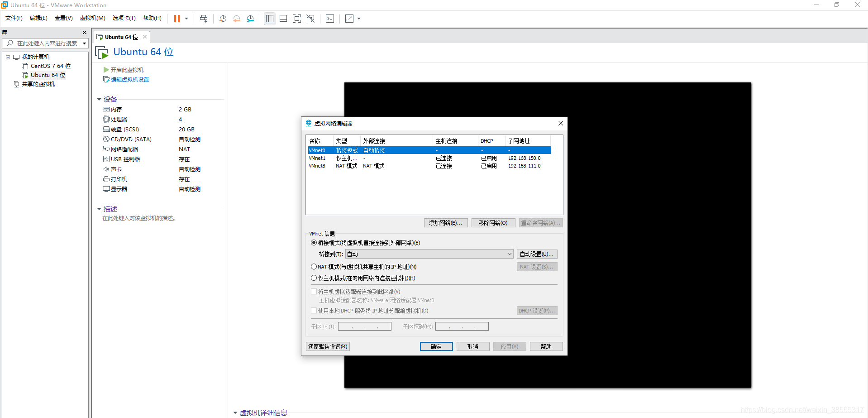Image resolution: width=868 pixels, height=418 pixels.
Task: Close the library panel with its X
Action: point(84,32)
